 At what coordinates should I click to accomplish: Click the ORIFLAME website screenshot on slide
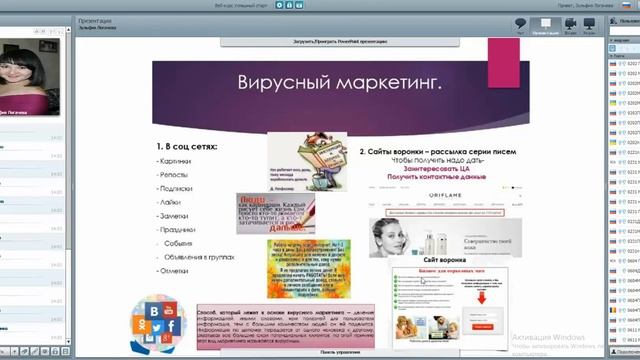[x=445, y=222]
